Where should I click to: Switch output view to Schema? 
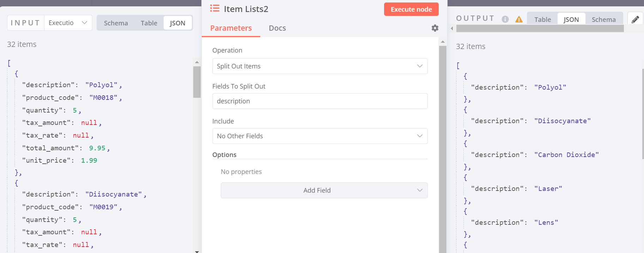(x=603, y=19)
